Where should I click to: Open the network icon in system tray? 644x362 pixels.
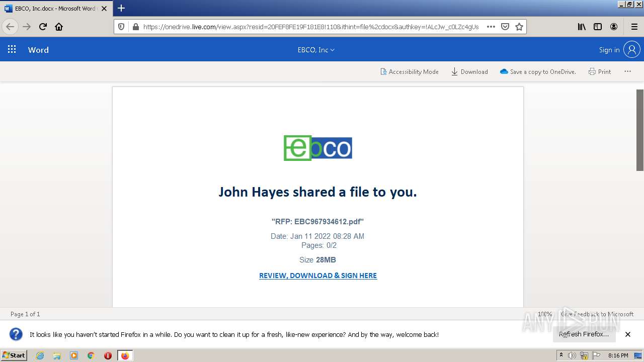584,355
